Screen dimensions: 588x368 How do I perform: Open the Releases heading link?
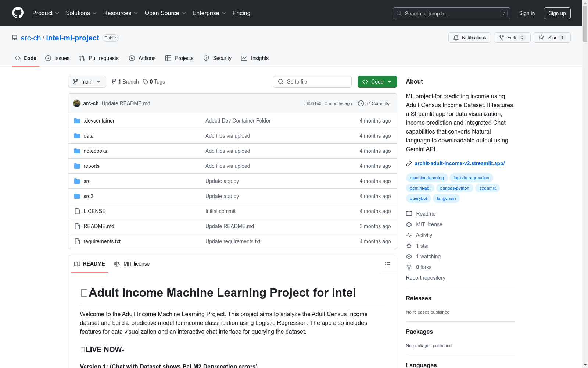419,298
